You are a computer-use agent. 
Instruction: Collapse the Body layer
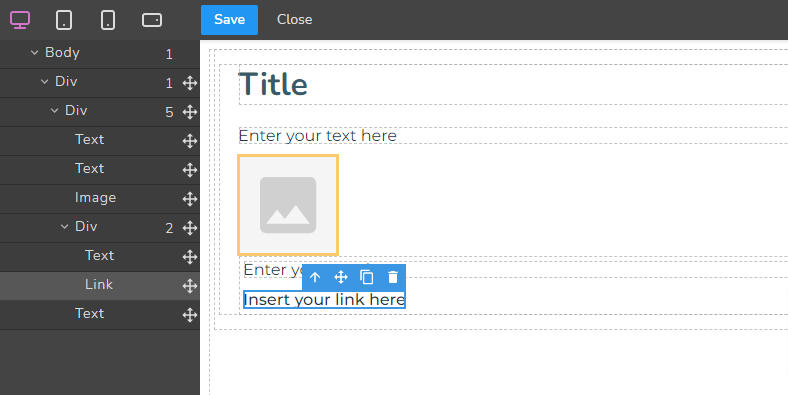(x=34, y=53)
